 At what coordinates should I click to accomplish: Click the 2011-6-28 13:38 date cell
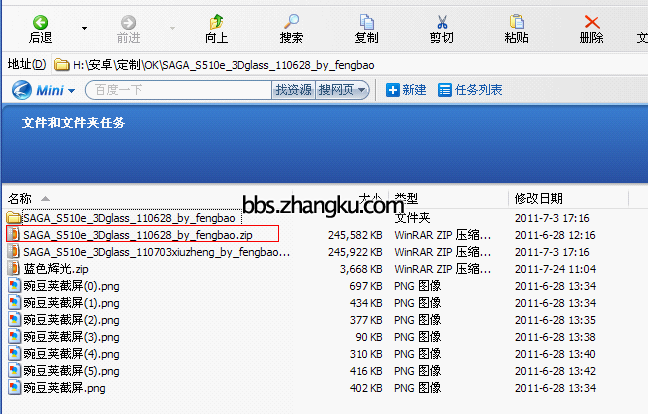[x=555, y=337]
